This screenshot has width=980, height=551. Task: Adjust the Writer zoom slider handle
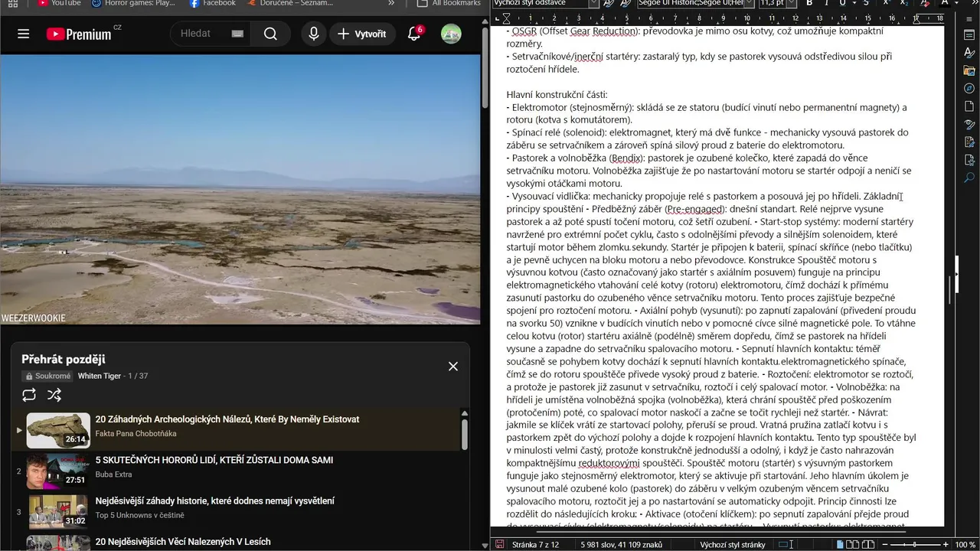(916, 545)
